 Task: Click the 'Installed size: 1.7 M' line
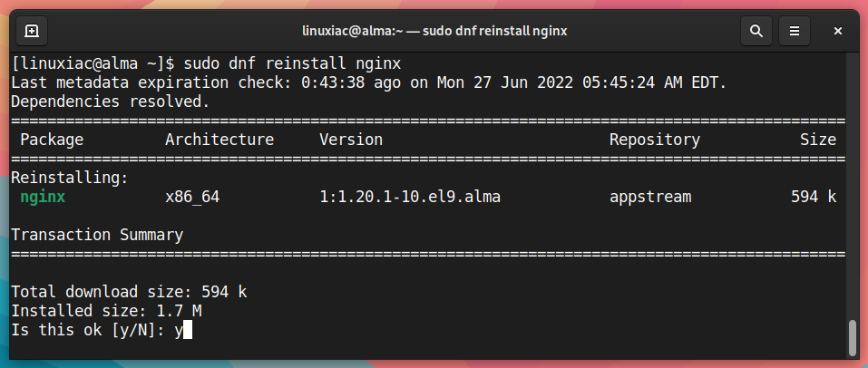click(x=106, y=311)
